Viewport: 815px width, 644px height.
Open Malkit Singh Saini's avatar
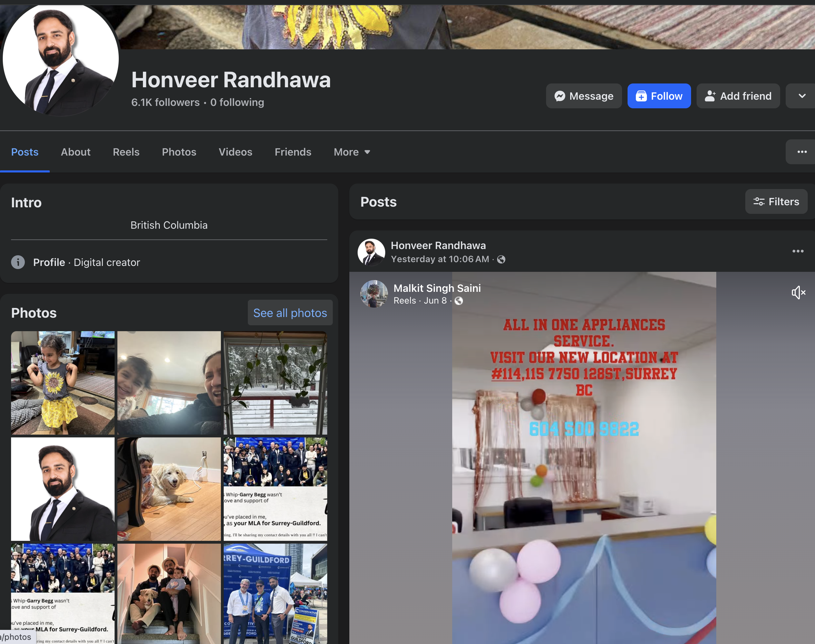[374, 294]
